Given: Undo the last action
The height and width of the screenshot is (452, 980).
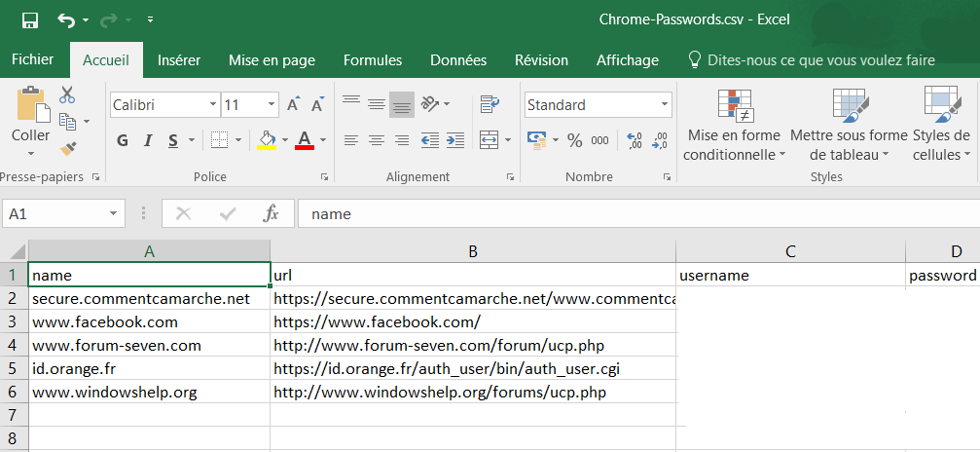Looking at the screenshot, I should pyautogui.click(x=66, y=20).
